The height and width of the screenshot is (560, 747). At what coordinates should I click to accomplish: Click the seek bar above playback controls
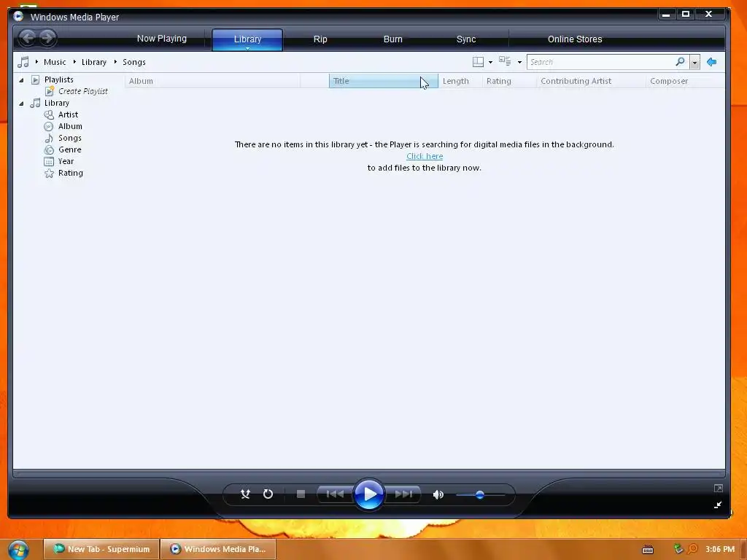(368, 474)
